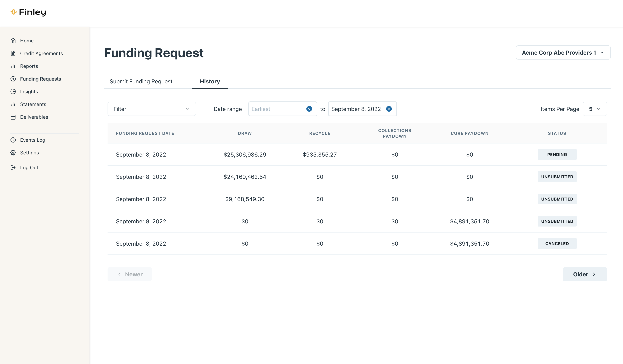
Task: Clear the Earliest start date field
Action: pyautogui.click(x=309, y=109)
